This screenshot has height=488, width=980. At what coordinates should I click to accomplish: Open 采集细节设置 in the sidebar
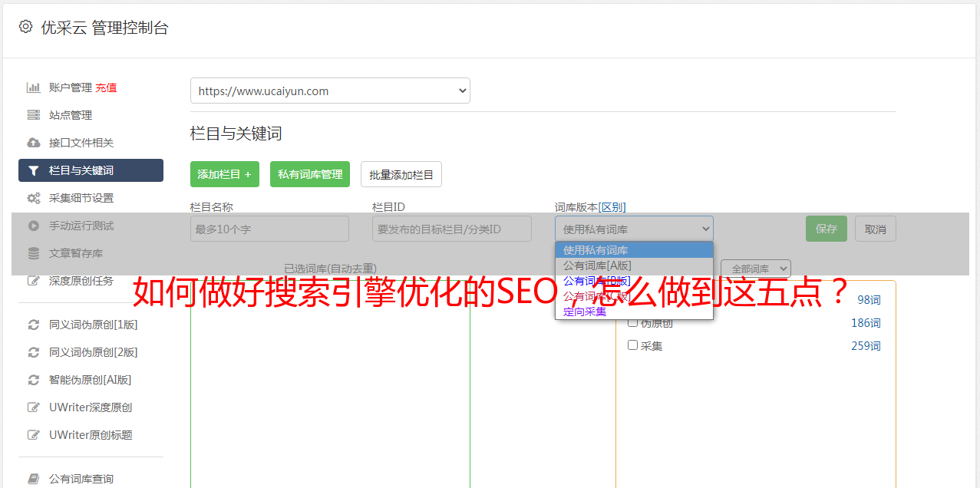(x=81, y=198)
